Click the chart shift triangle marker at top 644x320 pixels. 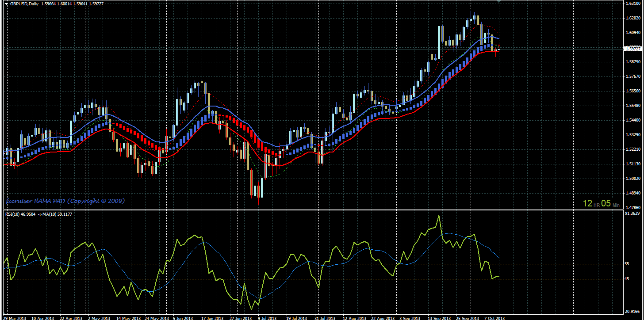[498, 2]
